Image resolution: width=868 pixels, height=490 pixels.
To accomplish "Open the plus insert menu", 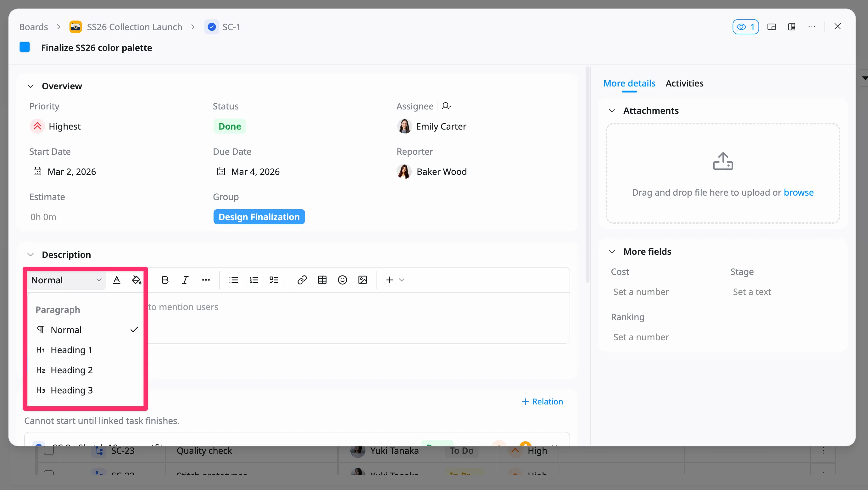I will click(x=395, y=280).
